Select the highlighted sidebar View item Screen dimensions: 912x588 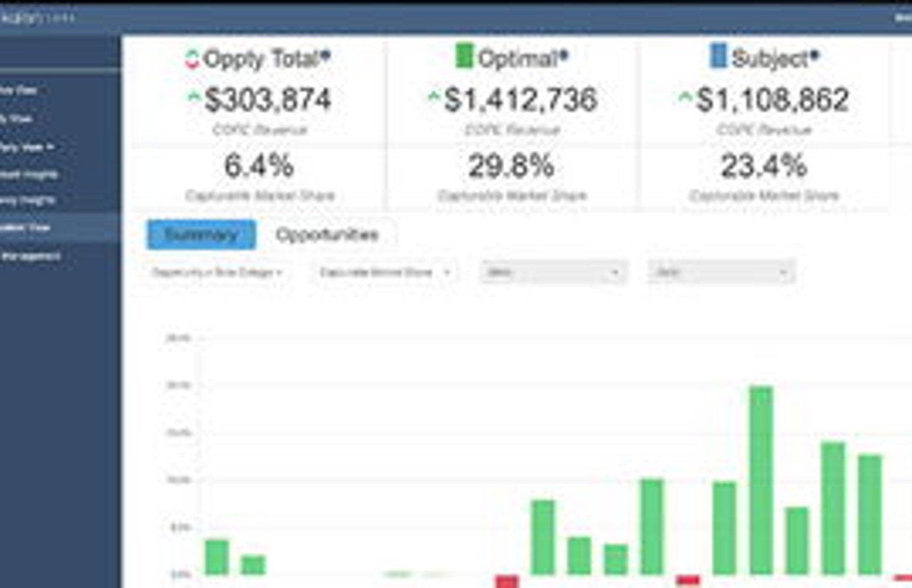(59, 228)
